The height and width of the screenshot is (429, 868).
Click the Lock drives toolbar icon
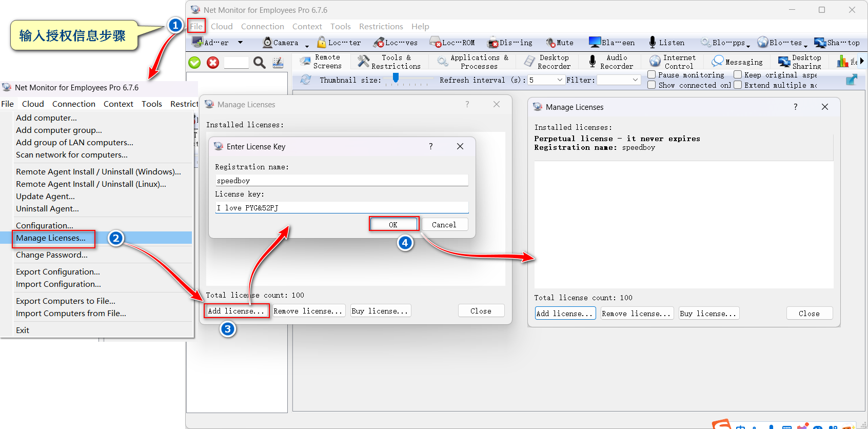pyautogui.click(x=379, y=43)
